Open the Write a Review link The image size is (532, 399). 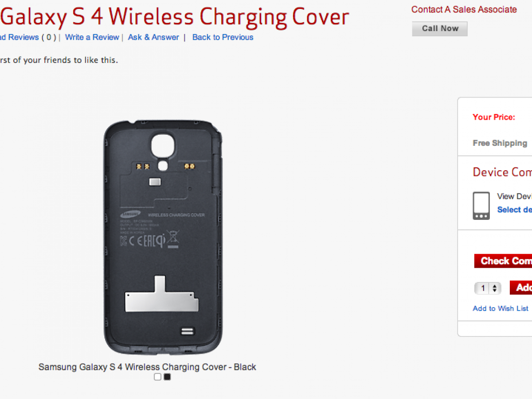point(92,37)
